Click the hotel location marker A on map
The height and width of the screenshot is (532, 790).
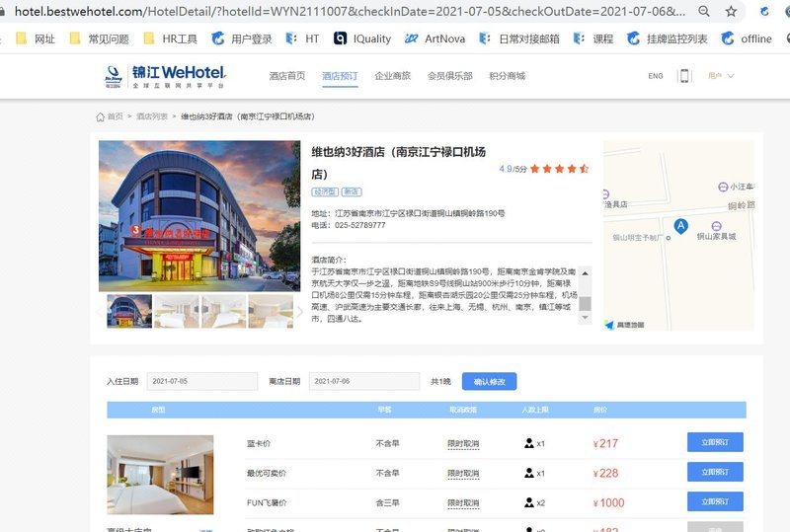tap(680, 226)
